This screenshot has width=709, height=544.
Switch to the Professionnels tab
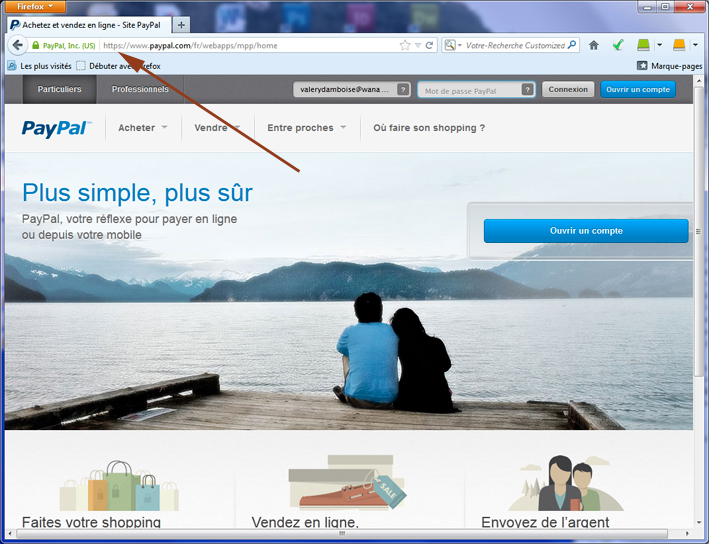[x=140, y=89]
